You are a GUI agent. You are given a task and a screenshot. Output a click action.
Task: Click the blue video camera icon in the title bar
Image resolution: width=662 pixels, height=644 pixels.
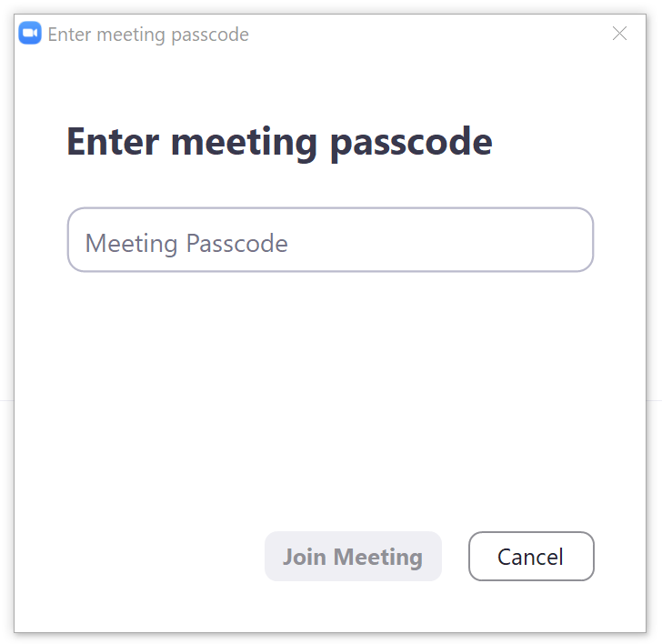(30, 33)
